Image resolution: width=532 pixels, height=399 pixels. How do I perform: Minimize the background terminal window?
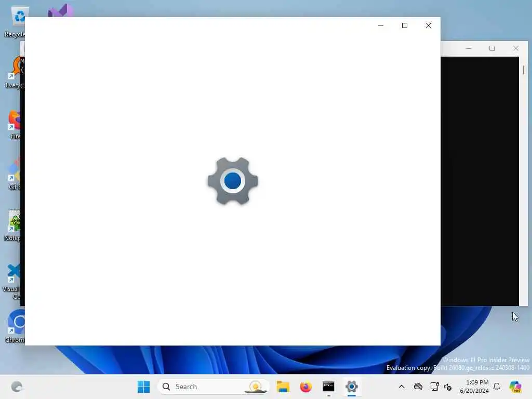tap(469, 48)
